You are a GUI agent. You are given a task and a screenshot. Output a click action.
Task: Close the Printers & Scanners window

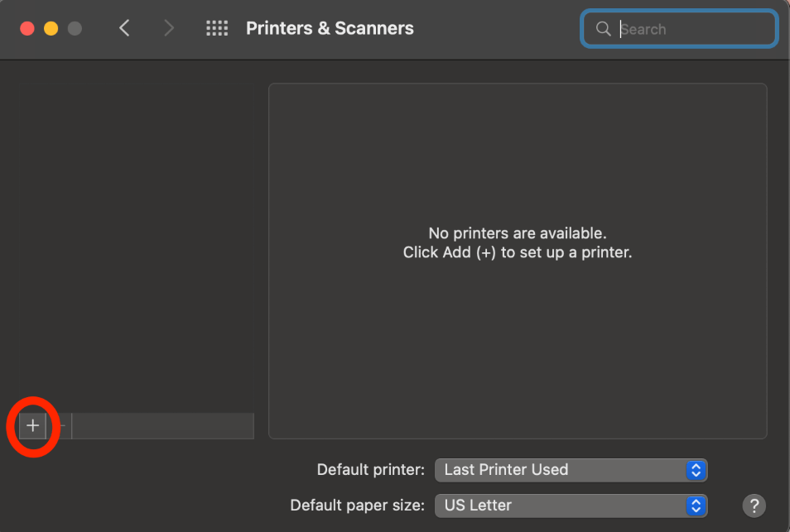(x=27, y=29)
